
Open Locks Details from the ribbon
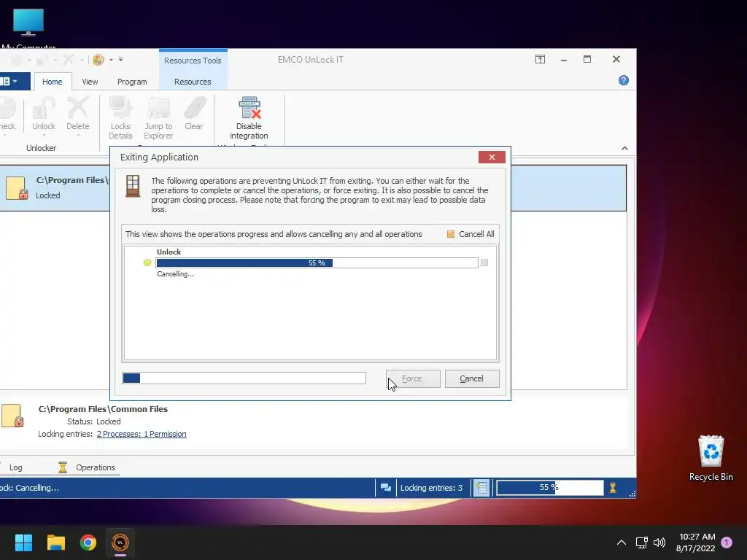[120, 118]
